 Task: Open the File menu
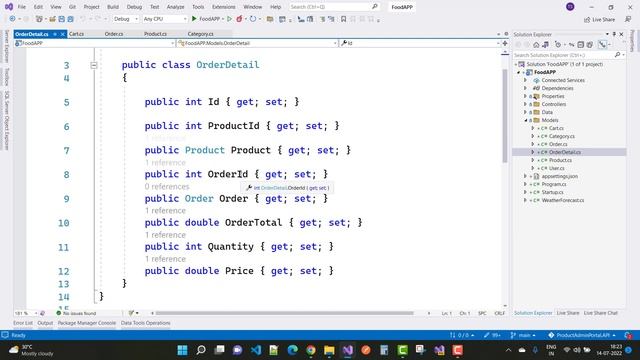point(22,7)
